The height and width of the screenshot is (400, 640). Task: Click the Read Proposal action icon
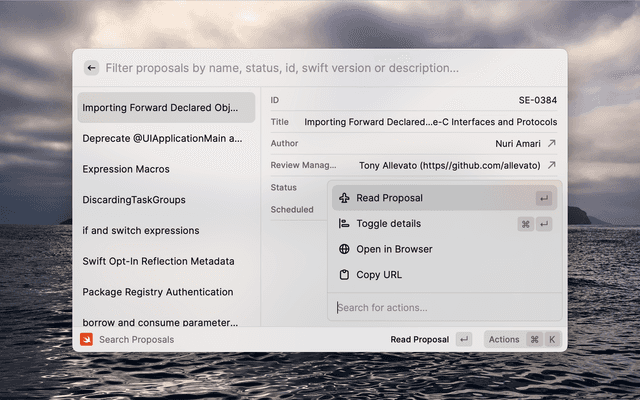(x=344, y=198)
